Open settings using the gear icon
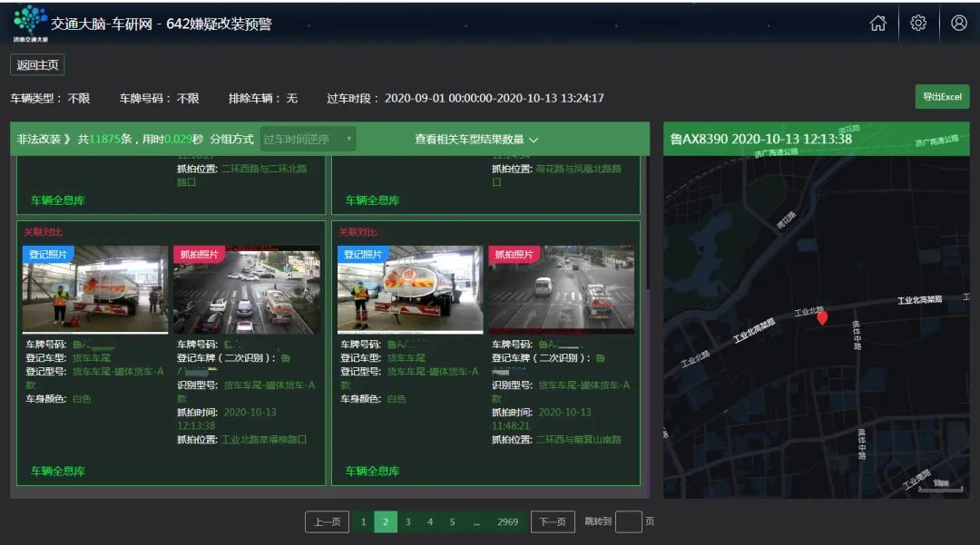980x545 pixels. pyautogui.click(x=917, y=24)
